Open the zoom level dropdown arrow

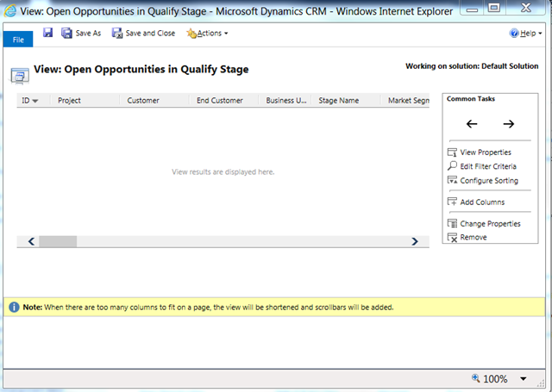click(523, 379)
